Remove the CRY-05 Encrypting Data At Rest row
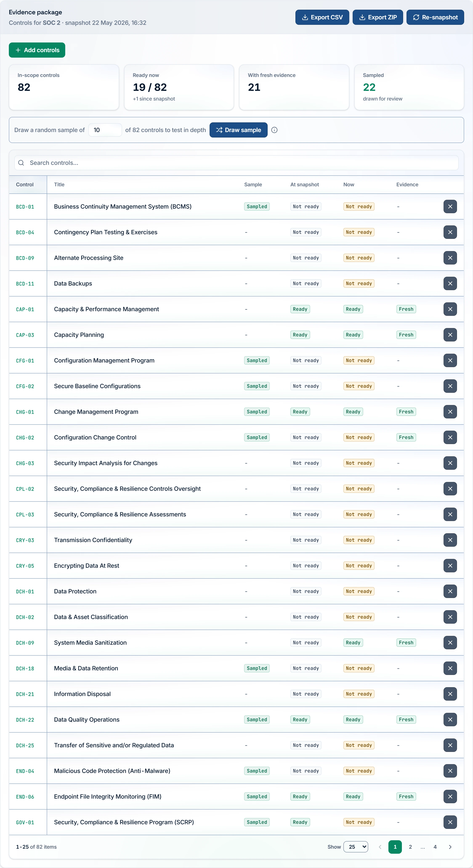This screenshot has height=868, width=473. 450,566
